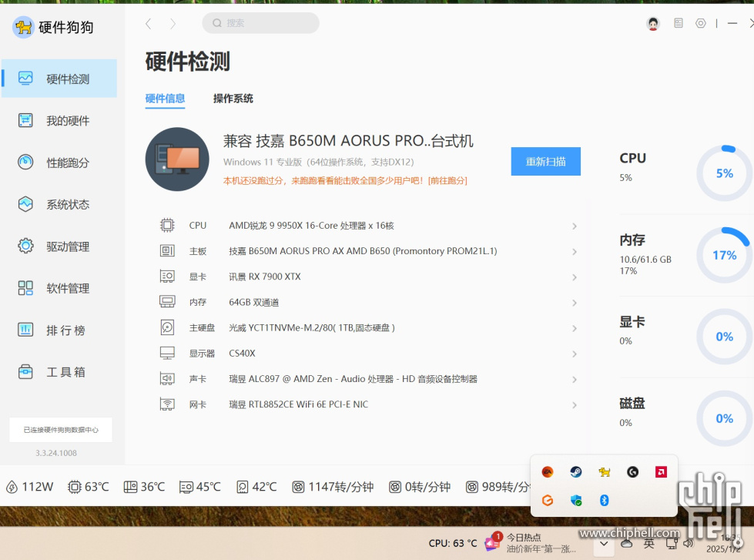Open the user avatar profile
This screenshot has height=560, width=754.
652,23
